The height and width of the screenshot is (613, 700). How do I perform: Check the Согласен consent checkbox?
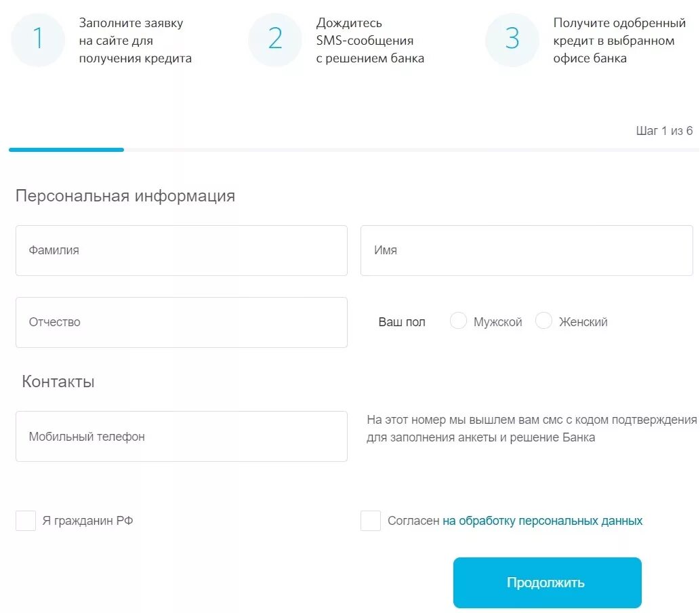pos(371,521)
